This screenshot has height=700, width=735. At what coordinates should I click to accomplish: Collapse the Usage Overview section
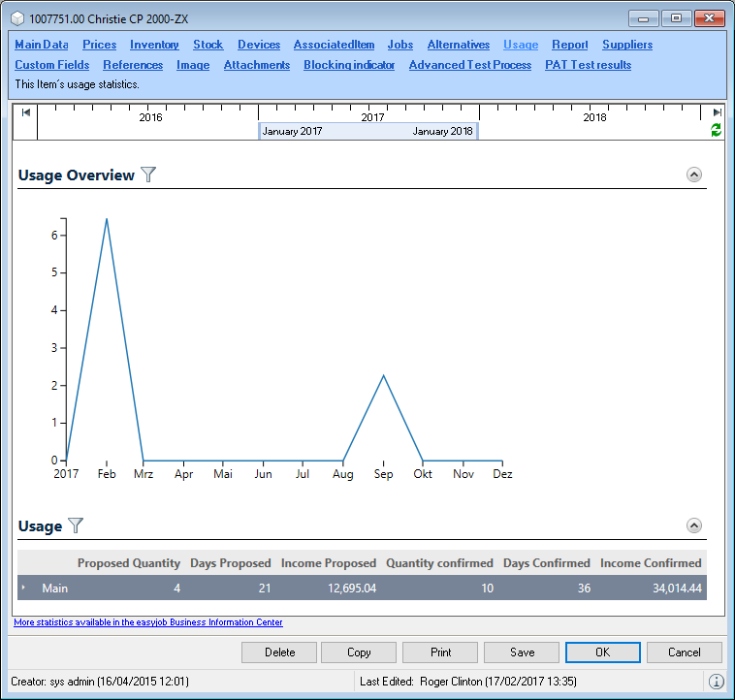tap(693, 175)
